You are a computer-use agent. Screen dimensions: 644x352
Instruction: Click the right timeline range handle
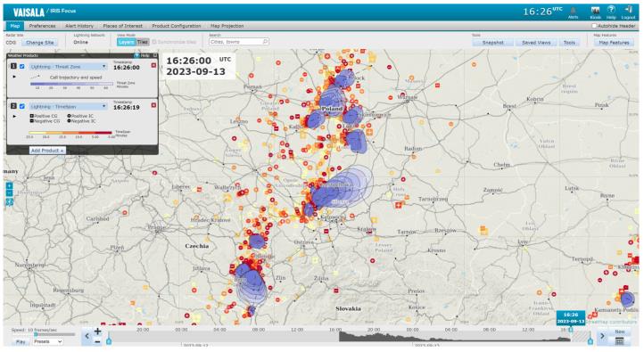(590, 340)
